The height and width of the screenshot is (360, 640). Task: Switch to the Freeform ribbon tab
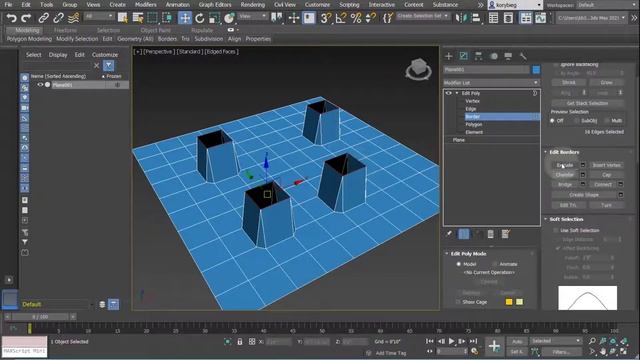[x=65, y=30]
